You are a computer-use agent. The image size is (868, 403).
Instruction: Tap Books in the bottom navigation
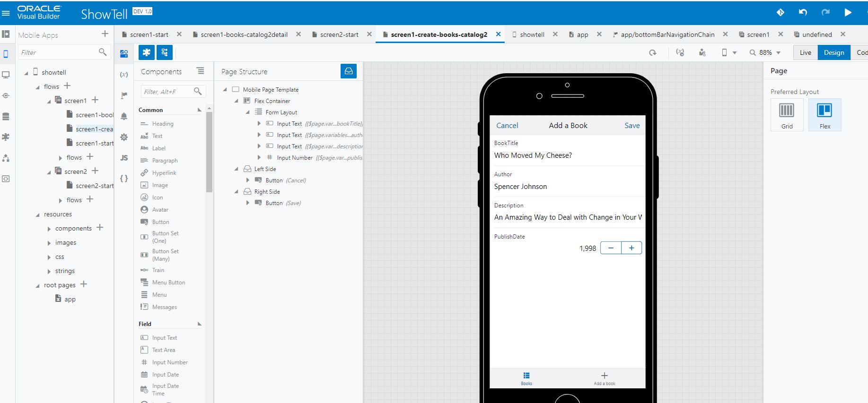pyautogui.click(x=526, y=378)
